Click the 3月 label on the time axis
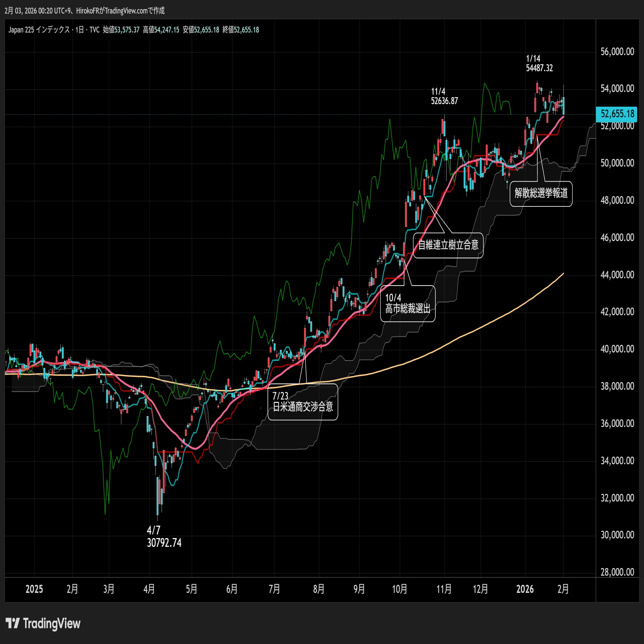644x644 pixels. 109,589
